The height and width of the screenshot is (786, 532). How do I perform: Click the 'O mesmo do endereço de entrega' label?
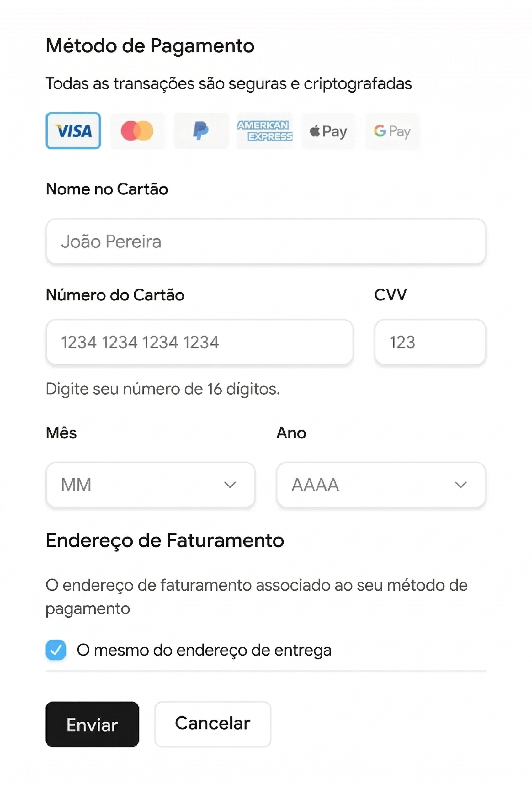[x=204, y=650]
